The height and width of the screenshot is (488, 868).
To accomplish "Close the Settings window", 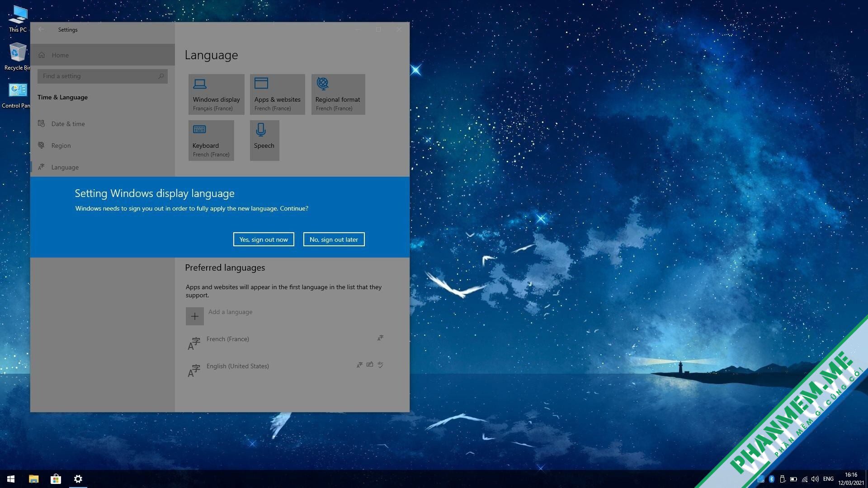I will [399, 29].
